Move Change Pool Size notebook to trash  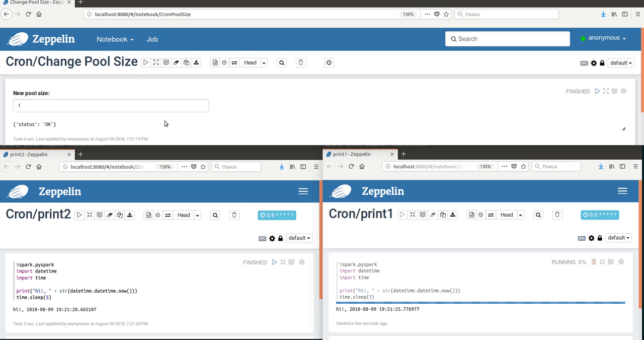[301, 63]
